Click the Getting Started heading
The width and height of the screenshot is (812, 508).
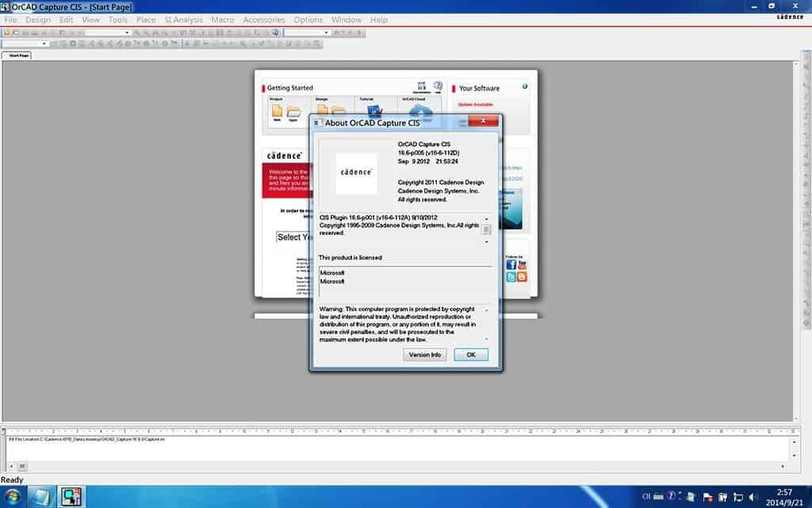[290, 87]
